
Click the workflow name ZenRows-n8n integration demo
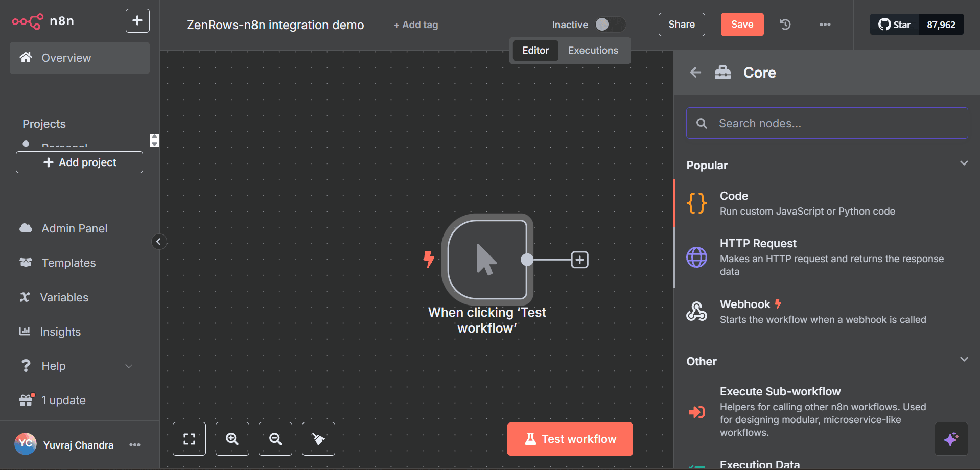pos(275,25)
